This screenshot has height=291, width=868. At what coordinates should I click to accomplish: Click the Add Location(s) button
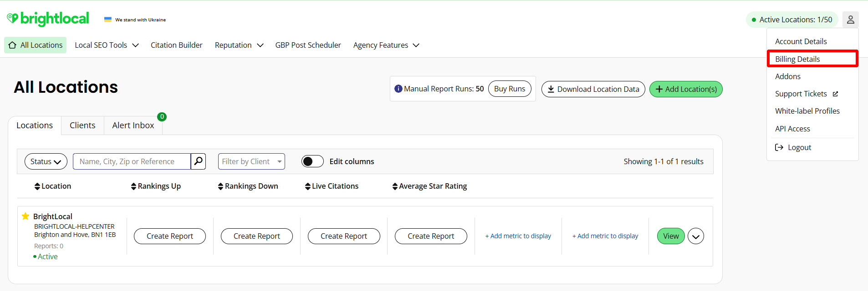coord(686,89)
